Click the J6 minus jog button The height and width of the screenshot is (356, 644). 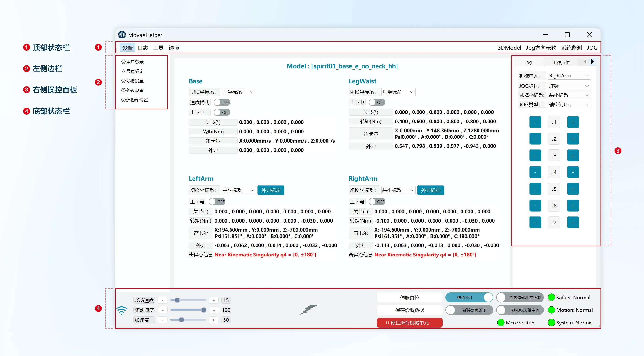point(535,206)
